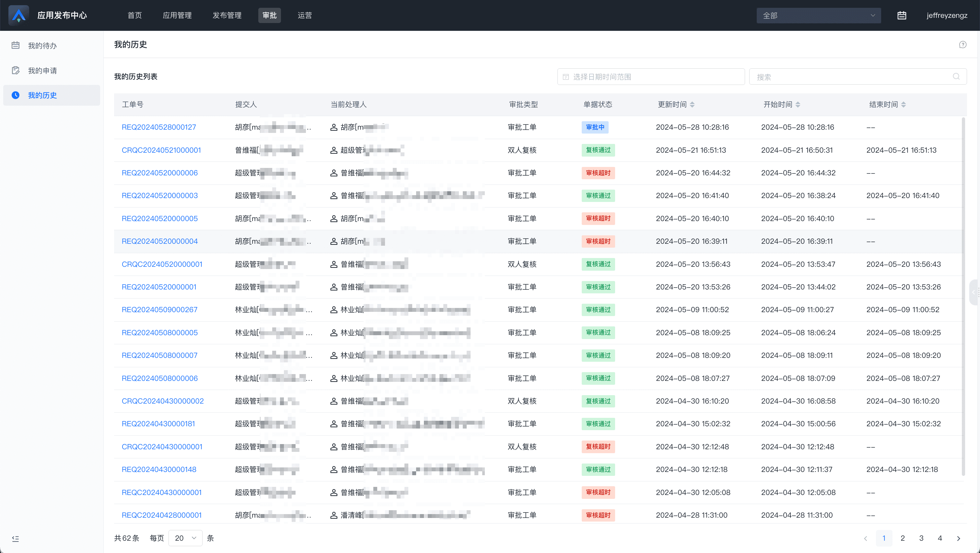This screenshot has height=553, width=980.
Task: Click the search magnifier icon
Action: pos(956,76)
